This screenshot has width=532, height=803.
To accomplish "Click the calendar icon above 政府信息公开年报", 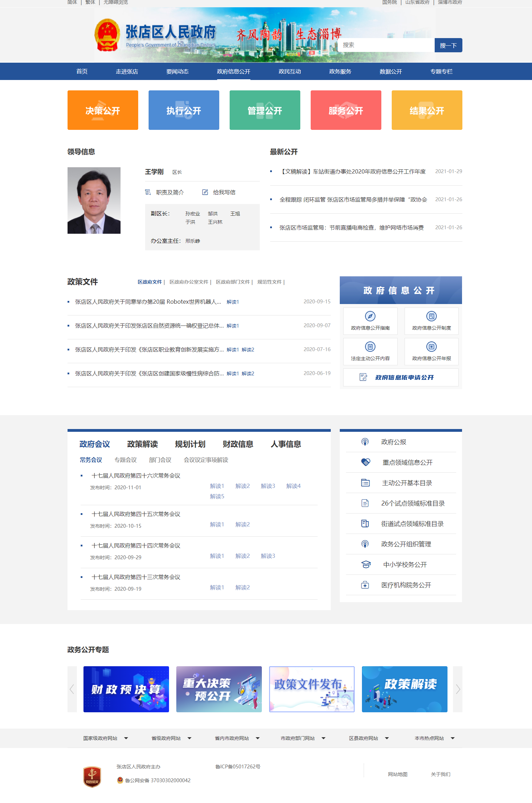I will point(431,347).
